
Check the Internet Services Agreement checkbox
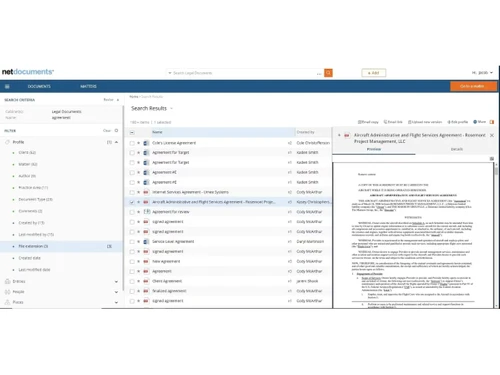(132, 192)
